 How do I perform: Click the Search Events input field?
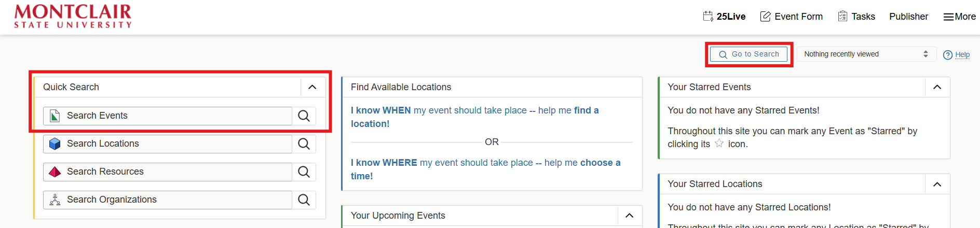176,116
